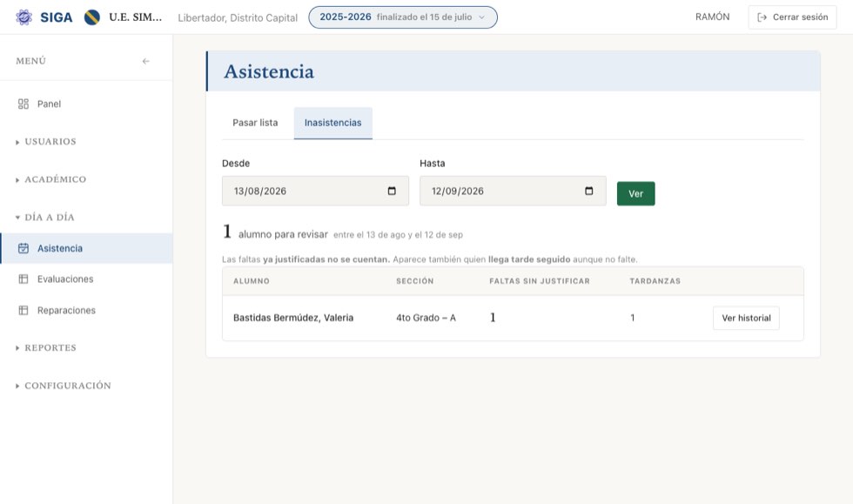Click the Reparaciones table icon
This screenshot has width=853, height=504.
(24, 310)
